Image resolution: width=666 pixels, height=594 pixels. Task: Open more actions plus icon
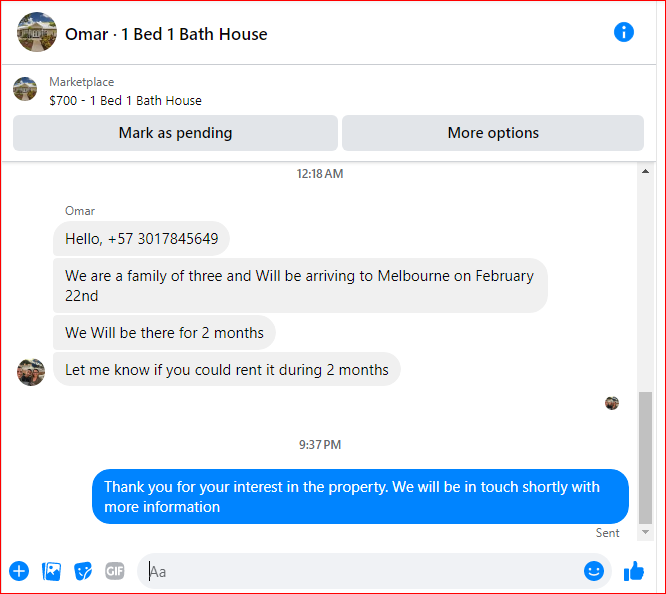pos(19,571)
